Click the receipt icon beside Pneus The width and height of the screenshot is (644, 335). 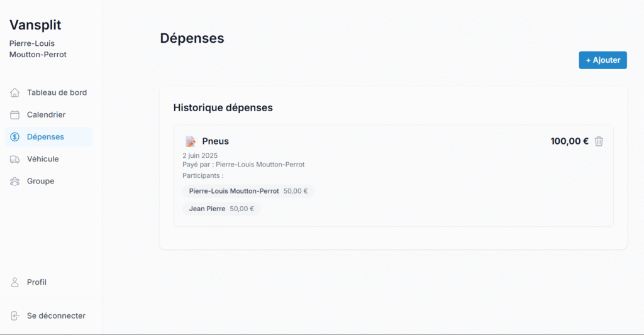point(190,141)
